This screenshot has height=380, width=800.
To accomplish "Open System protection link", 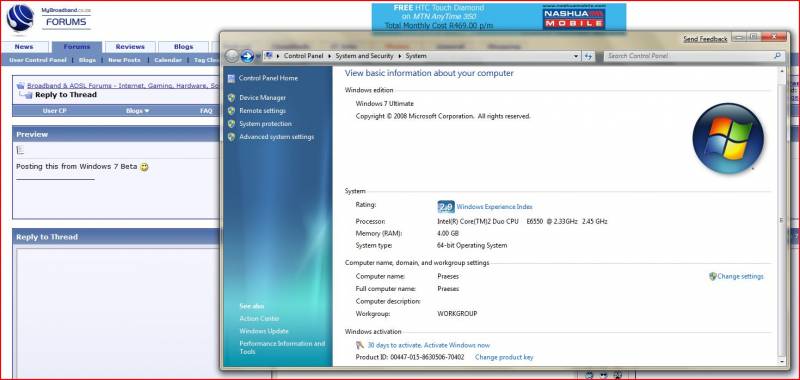I will 265,124.
